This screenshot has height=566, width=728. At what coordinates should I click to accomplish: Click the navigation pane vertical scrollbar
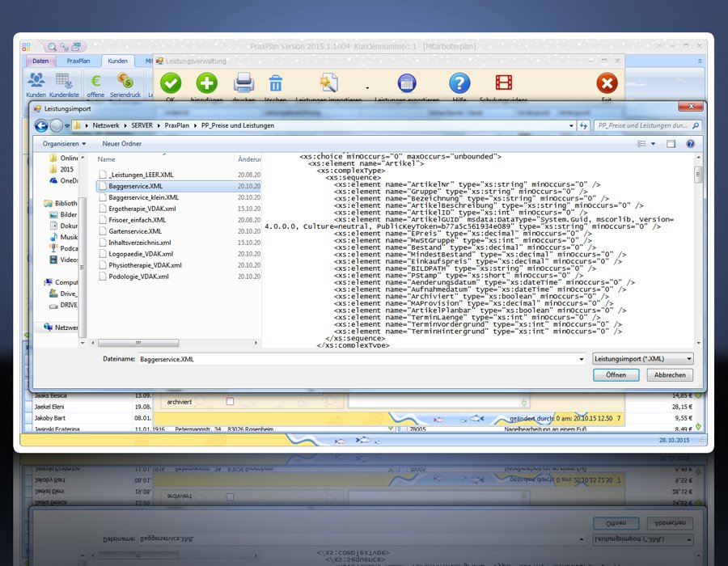[x=83, y=268]
